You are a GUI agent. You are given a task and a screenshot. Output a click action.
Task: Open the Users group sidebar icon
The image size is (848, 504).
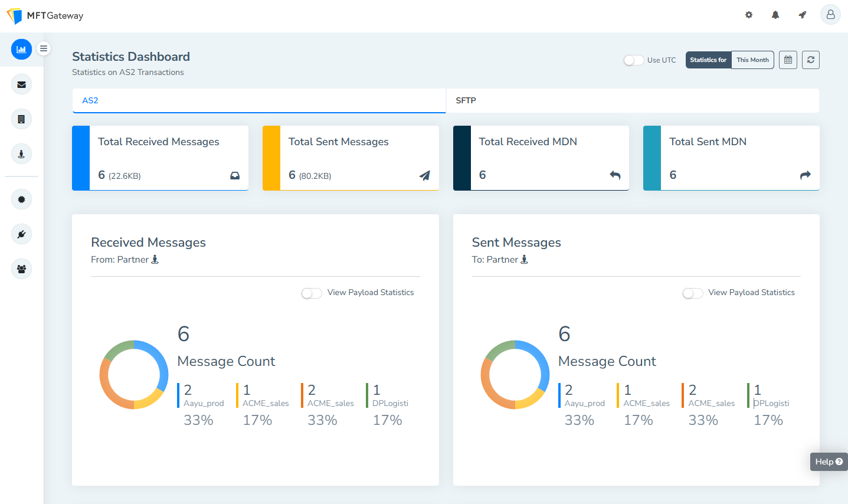click(21, 269)
